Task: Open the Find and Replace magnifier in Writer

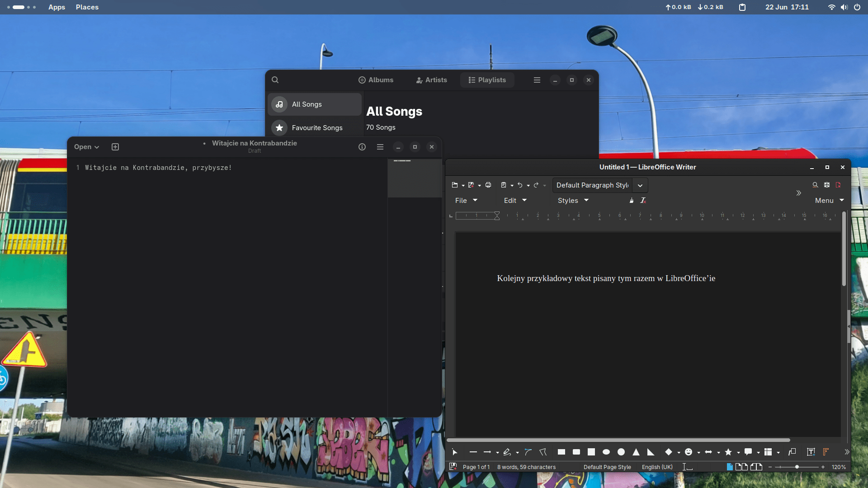Action: pos(815,185)
